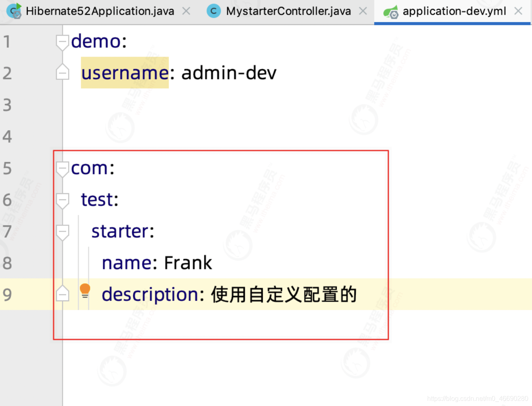Viewport: 532px width, 406px height.
Task: Click line number 3 in gutter
Action: (7, 105)
